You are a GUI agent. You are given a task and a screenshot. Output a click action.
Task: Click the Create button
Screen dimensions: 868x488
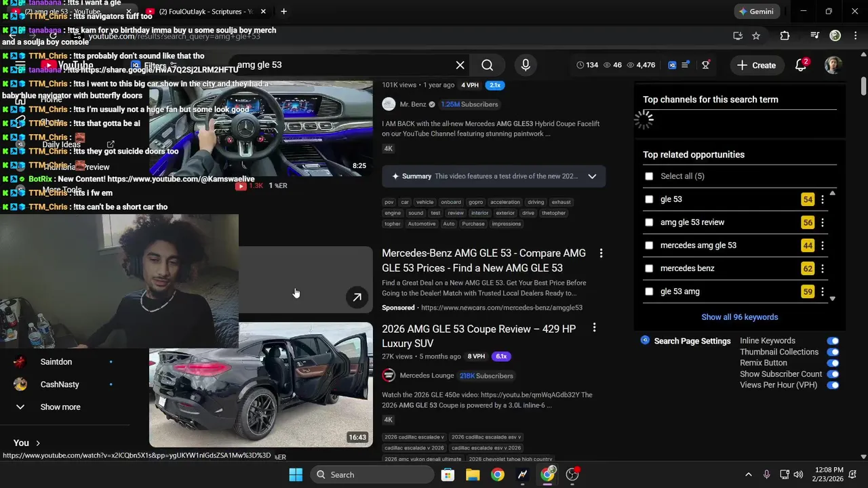757,65
